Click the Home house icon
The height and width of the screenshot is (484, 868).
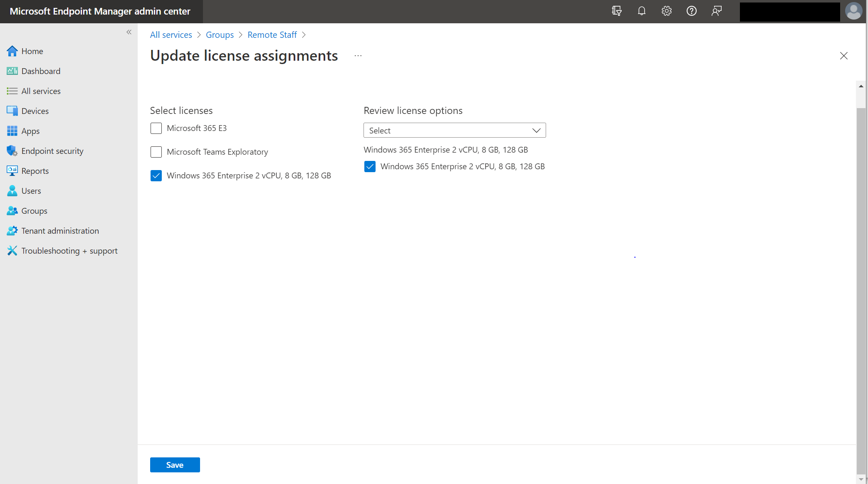[x=12, y=51]
